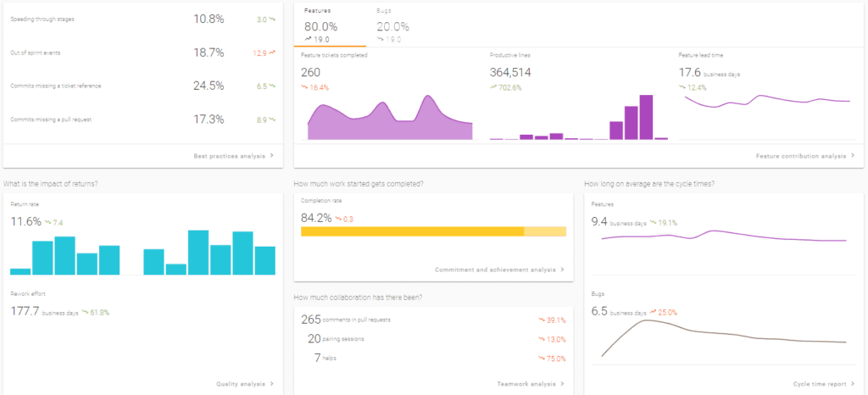The width and height of the screenshot is (868, 395).
Task: Click the Quality analysis chevron arrow
Action: click(x=272, y=384)
